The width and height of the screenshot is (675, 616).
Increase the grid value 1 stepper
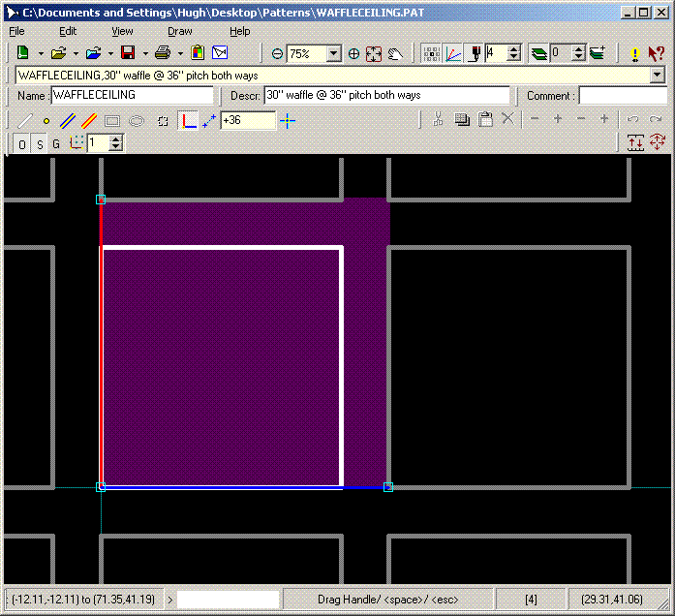pyautogui.click(x=115, y=139)
